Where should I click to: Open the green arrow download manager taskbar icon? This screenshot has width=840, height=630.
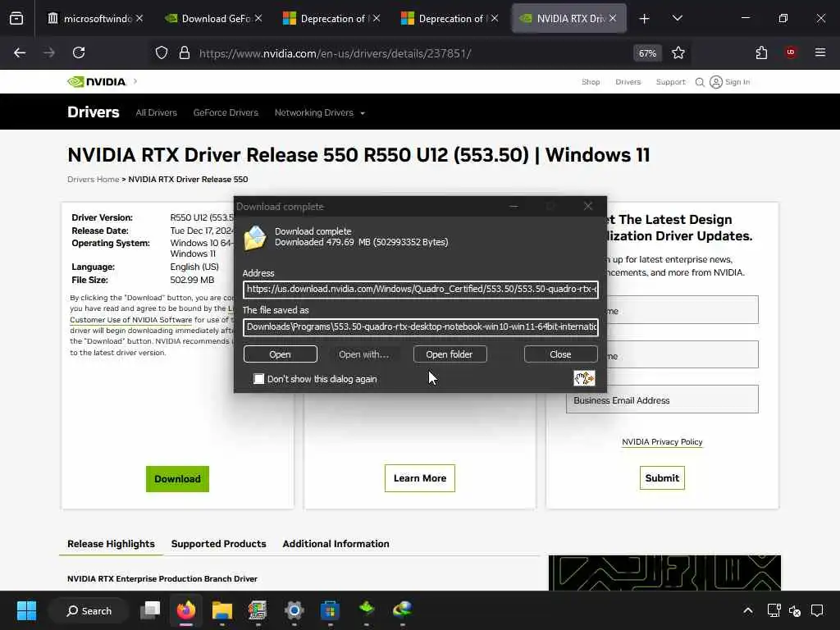point(367,609)
